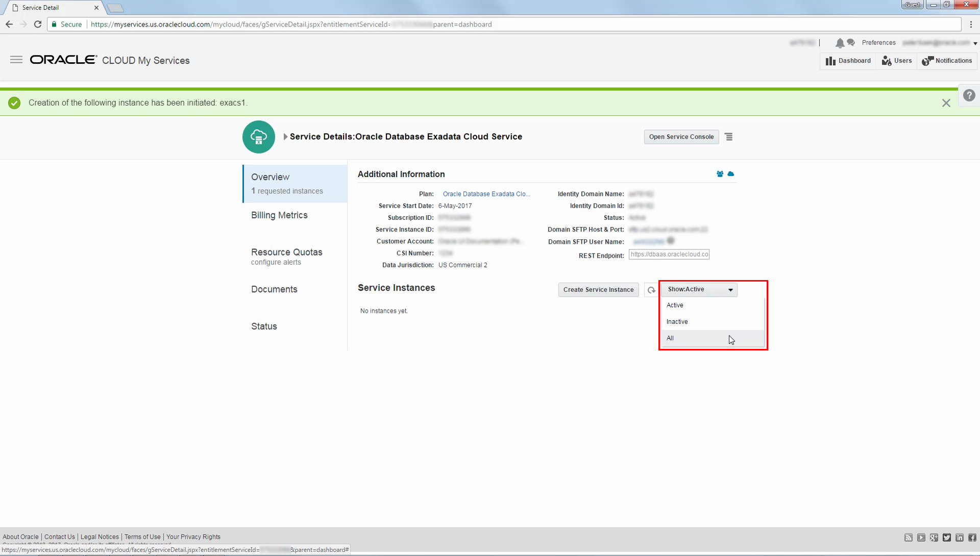Go back to the previous page

pyautogui.click(x=9, y=24)
